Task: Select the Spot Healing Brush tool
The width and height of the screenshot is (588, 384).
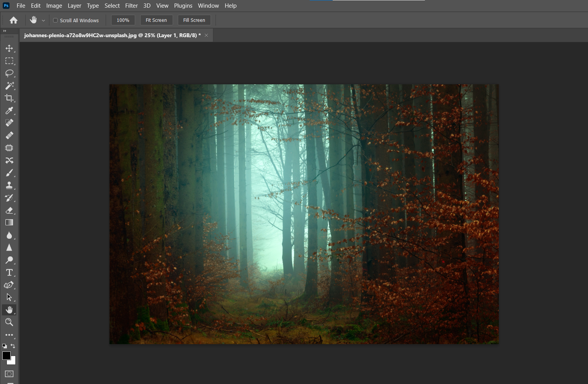Action: click(x=9, y=123)
